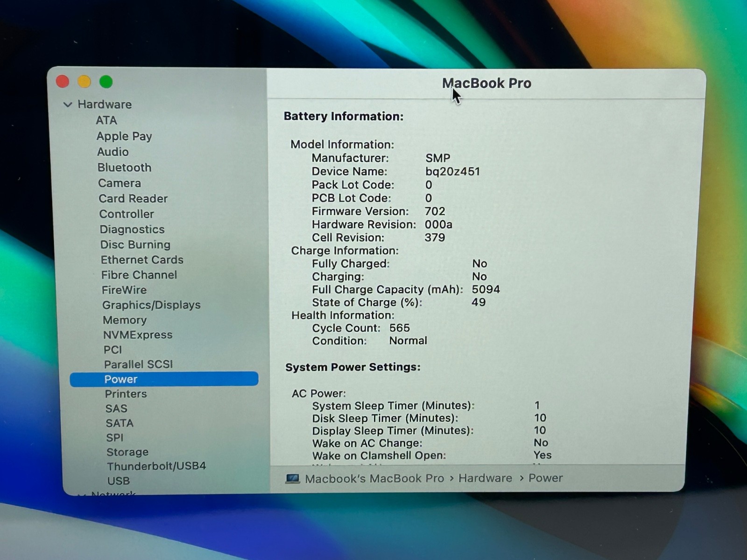747x560 pixels.
Task: Click State of Charge value 49
Action: pyautogui.click(x=479, y=302)
